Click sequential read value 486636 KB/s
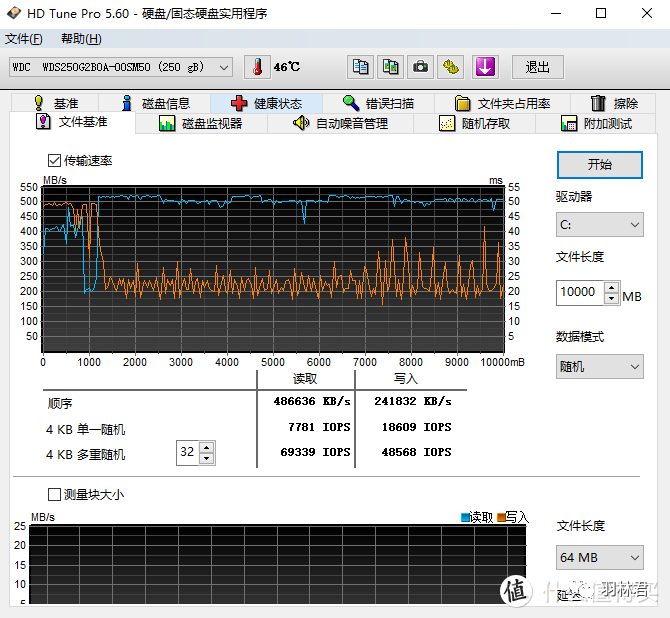Viewport: 670px width, 618px height. pyautogui.click(x=312, y=401)
